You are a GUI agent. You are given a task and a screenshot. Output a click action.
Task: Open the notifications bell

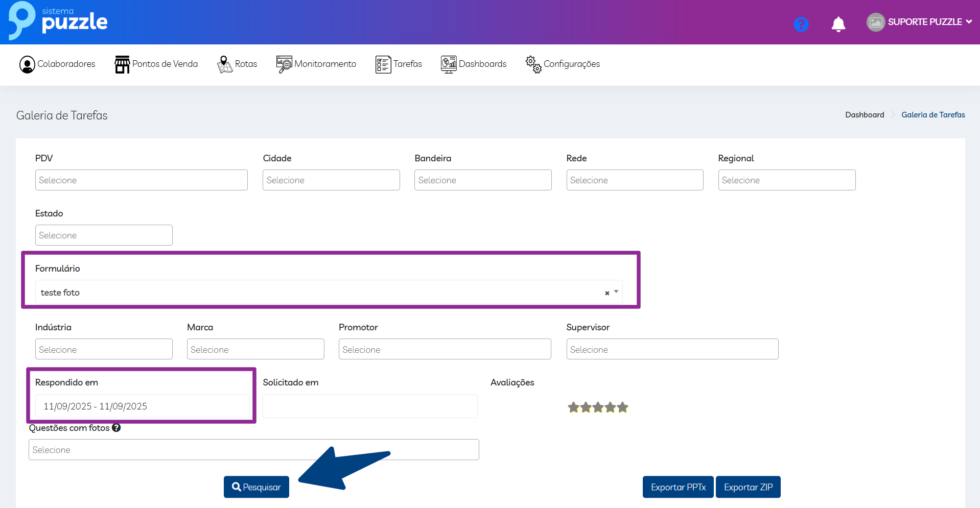(x=838, y=24)
